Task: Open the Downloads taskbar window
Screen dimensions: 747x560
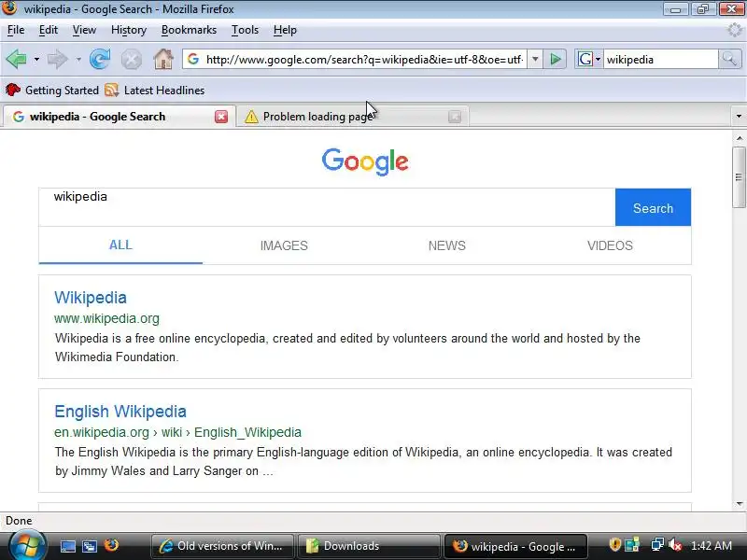Action: point(369,546)
